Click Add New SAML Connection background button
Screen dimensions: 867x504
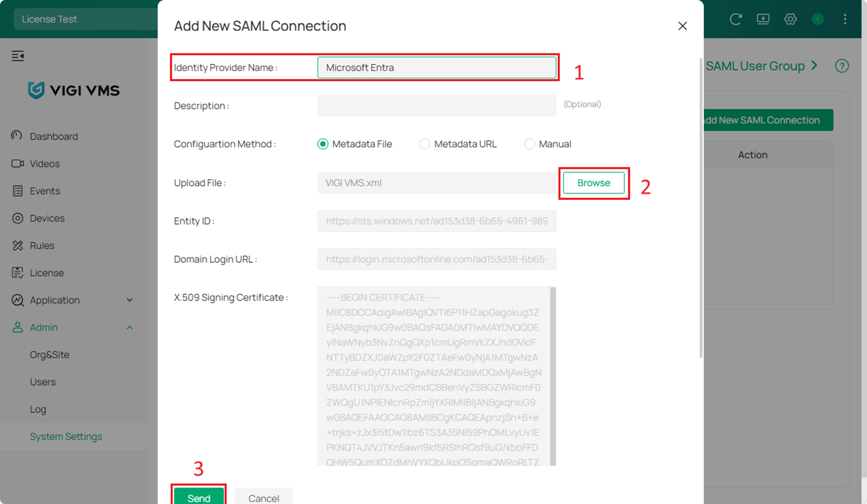[x=768, y=120]
